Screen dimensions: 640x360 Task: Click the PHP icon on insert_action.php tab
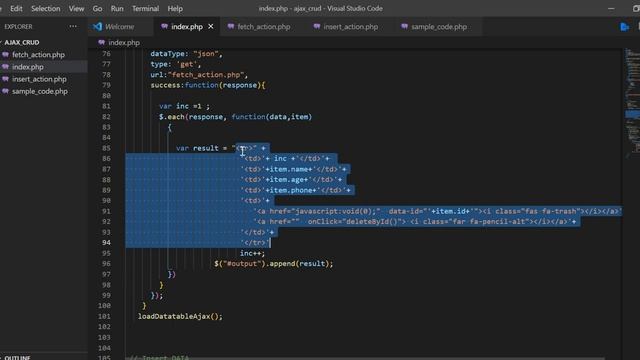tap(317, 27)
